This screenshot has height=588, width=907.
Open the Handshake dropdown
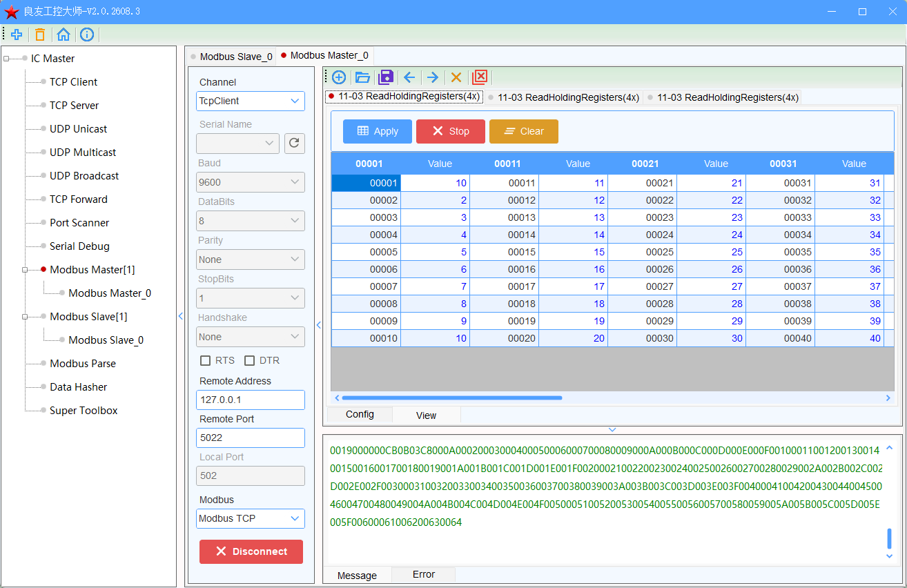[251, 337]
